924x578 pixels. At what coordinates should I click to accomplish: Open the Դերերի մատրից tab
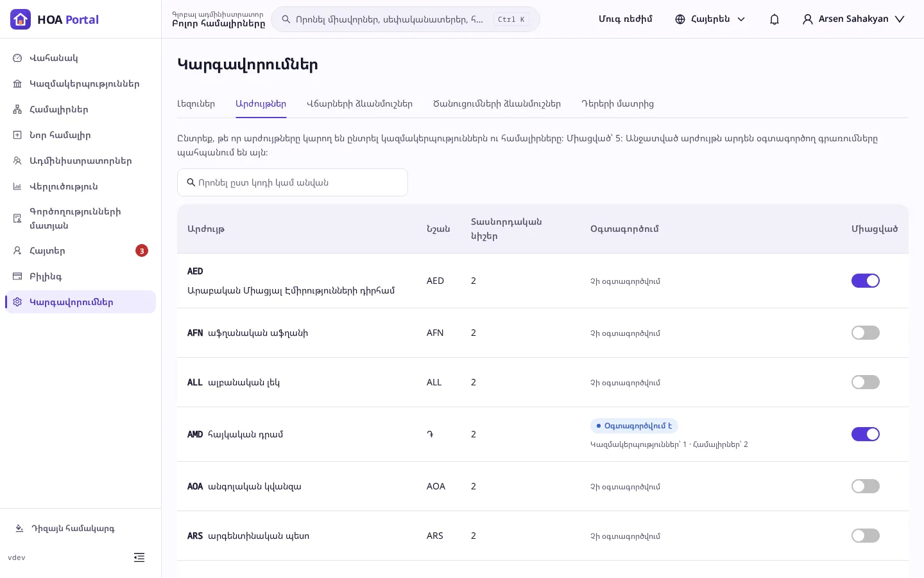point(617,103)
